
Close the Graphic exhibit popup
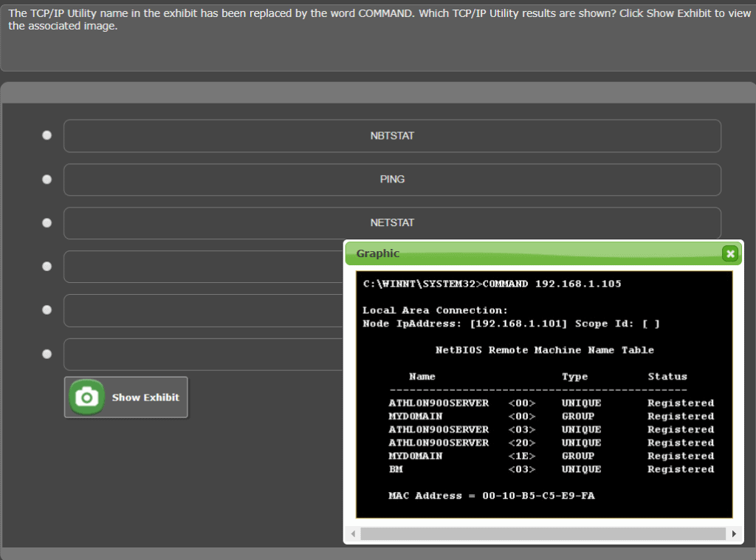coord(730,253)
